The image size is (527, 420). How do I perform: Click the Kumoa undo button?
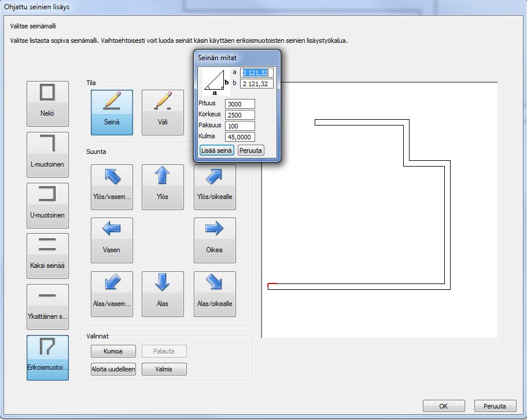click(x=113, y=351)
